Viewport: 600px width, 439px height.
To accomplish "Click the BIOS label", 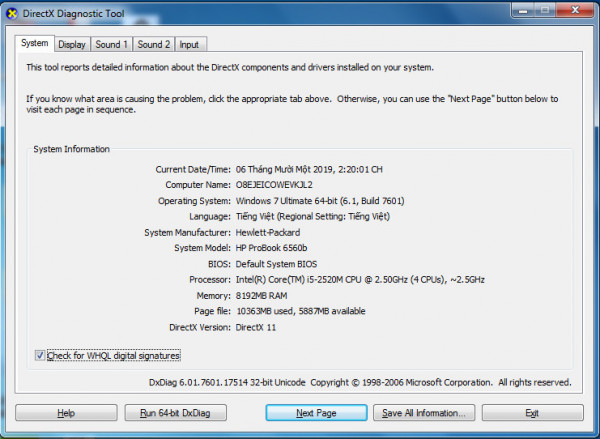I will tap(219, 264).
